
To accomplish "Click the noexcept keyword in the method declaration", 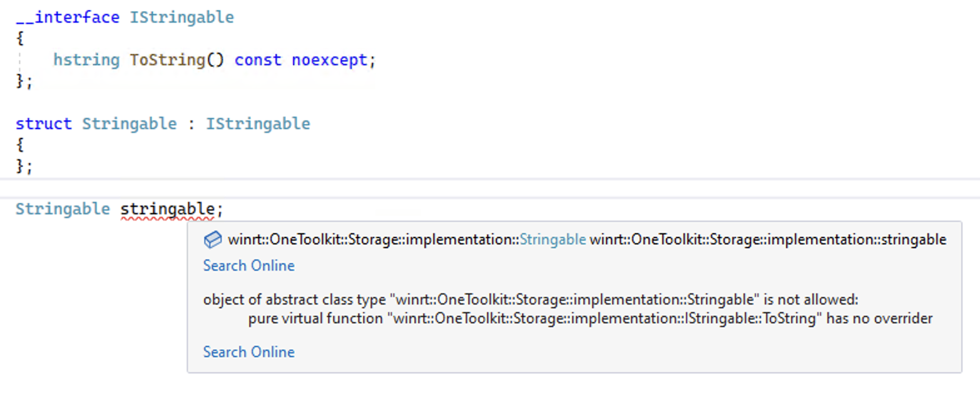I will pos(329,60).
